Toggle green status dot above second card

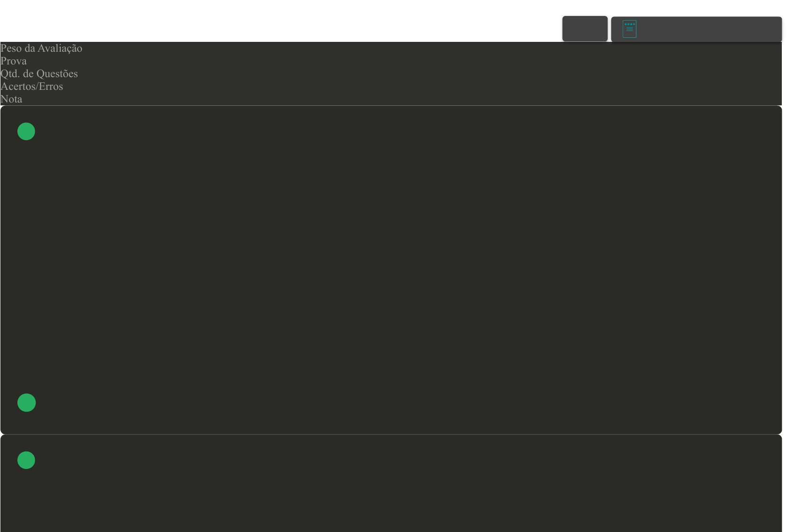click(26, 403)
